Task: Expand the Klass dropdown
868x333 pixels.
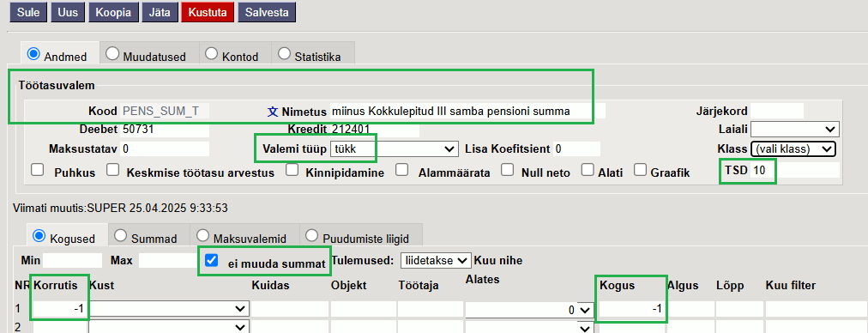Action: (793, 148)
